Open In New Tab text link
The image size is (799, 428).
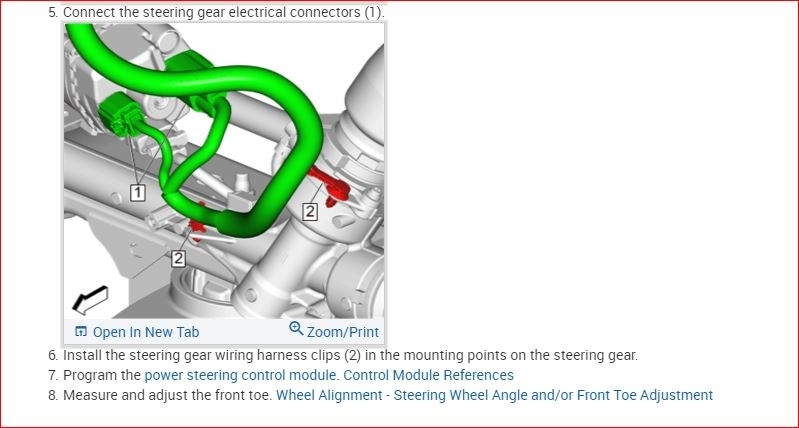[x=146, y=332]
